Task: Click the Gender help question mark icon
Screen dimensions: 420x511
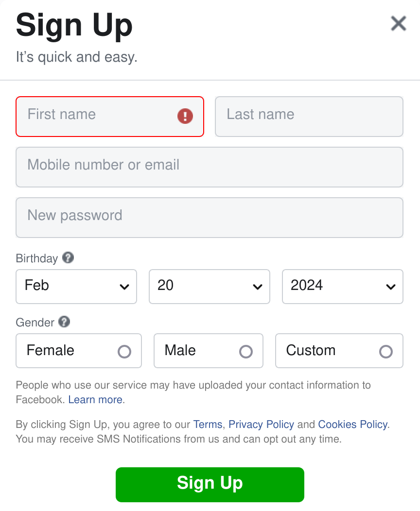Action: 64,322
